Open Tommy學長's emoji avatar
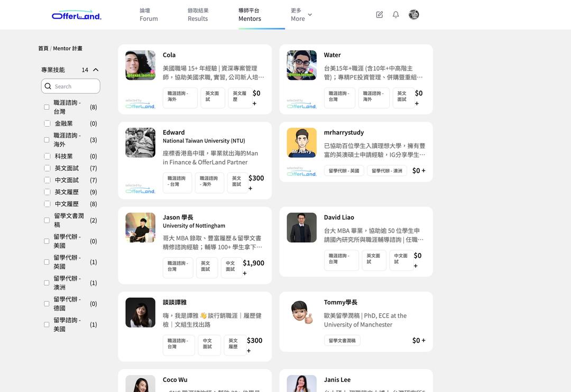 coord(301,313)
